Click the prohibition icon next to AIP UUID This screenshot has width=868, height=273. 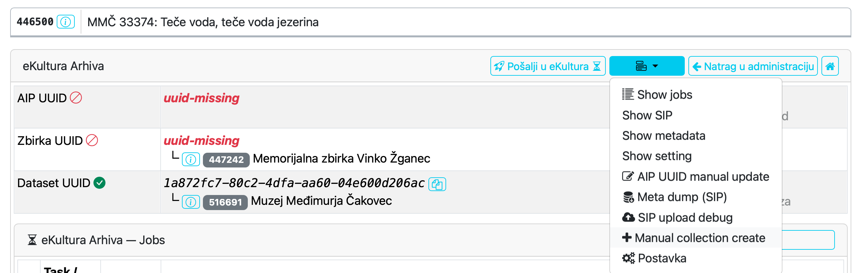click(x=77, y=97)
